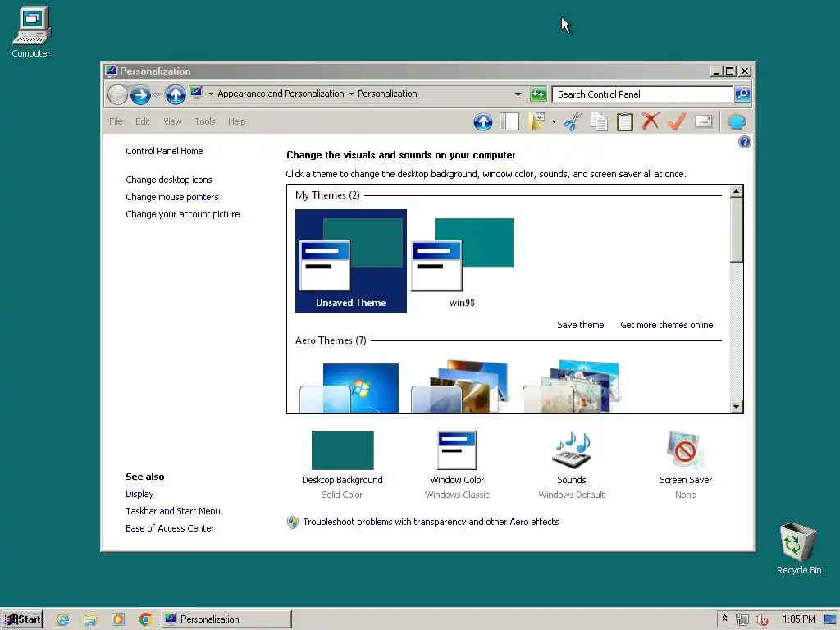Select the Recycle Bin desktop icon
This screenshot has width=840, height=630.
pyautogui.click(x=799, y=548)
